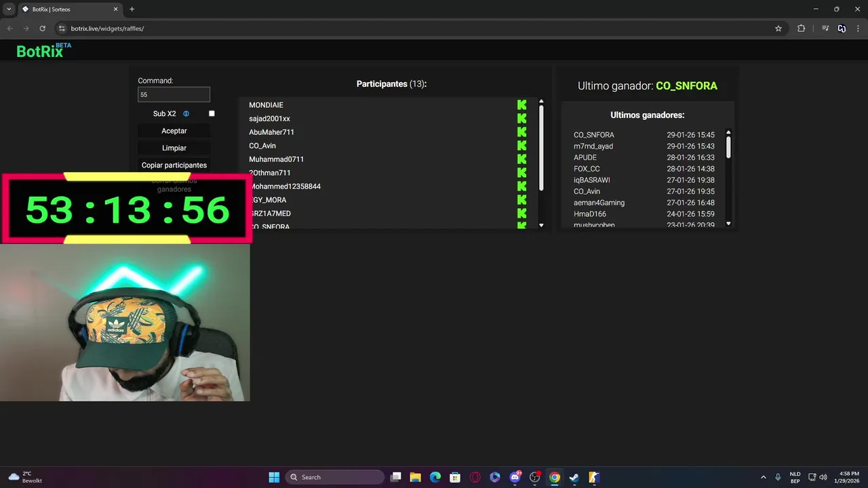Click the streamer webcam overlay

point(125,323)
